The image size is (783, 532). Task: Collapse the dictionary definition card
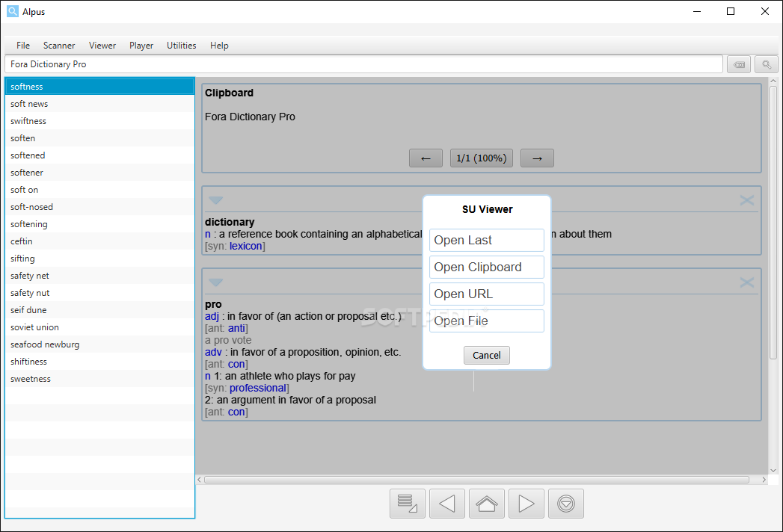215,200
